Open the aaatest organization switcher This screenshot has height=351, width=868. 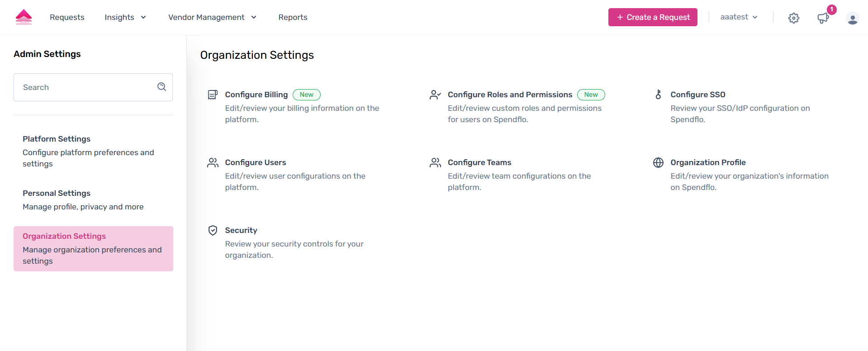tap(739, 17)
